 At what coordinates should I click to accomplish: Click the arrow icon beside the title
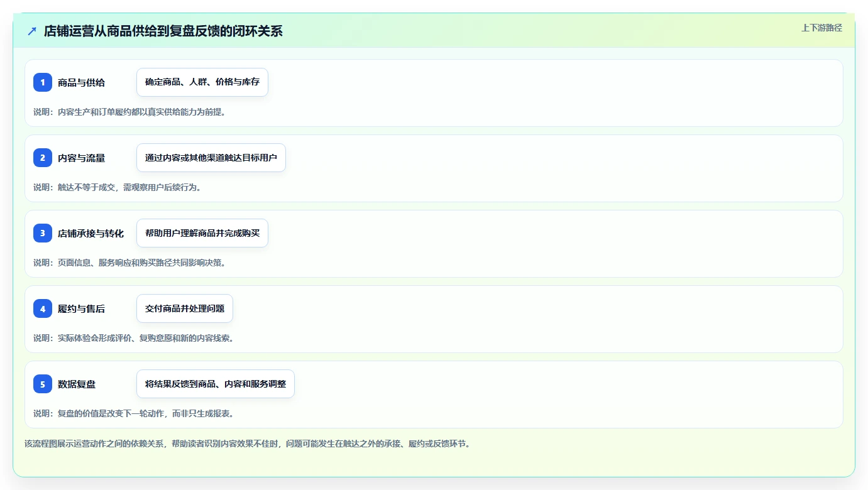tap(32, 31)
